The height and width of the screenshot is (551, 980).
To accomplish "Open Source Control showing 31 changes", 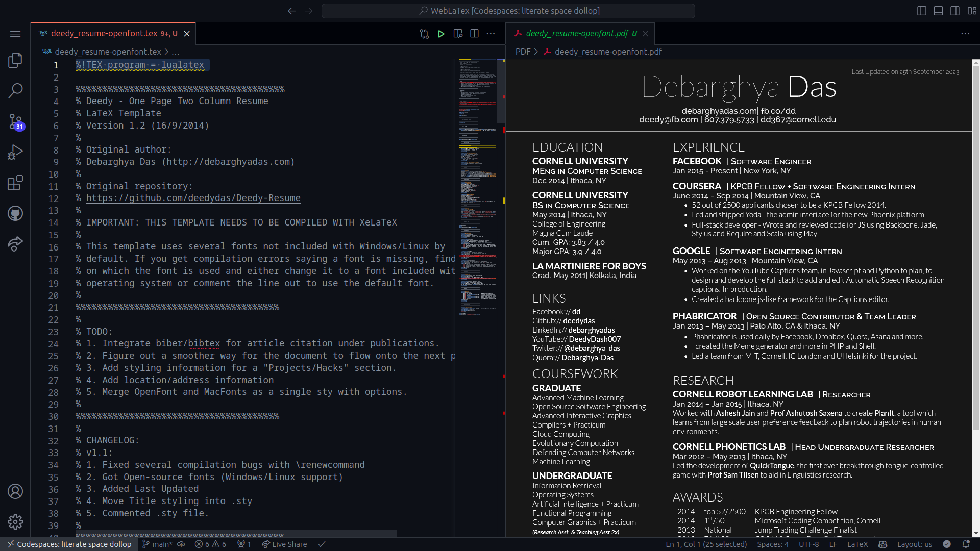I will 15,121.
